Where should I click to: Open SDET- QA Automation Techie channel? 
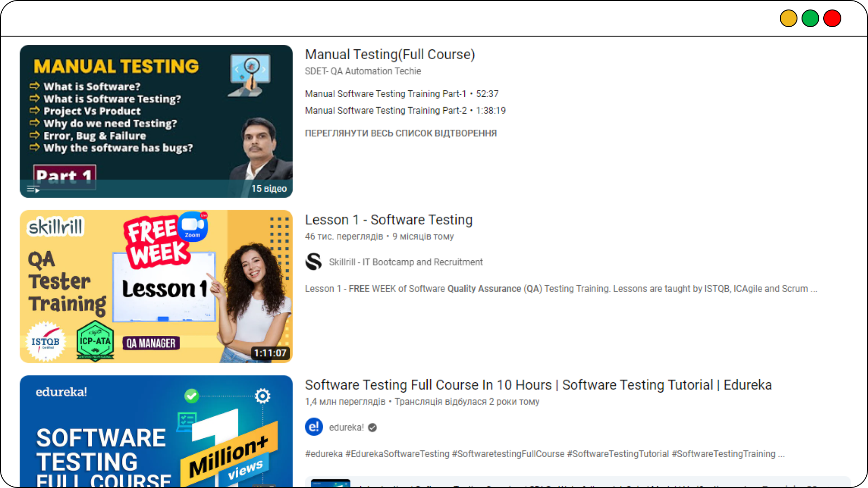(x=363, y=71)
